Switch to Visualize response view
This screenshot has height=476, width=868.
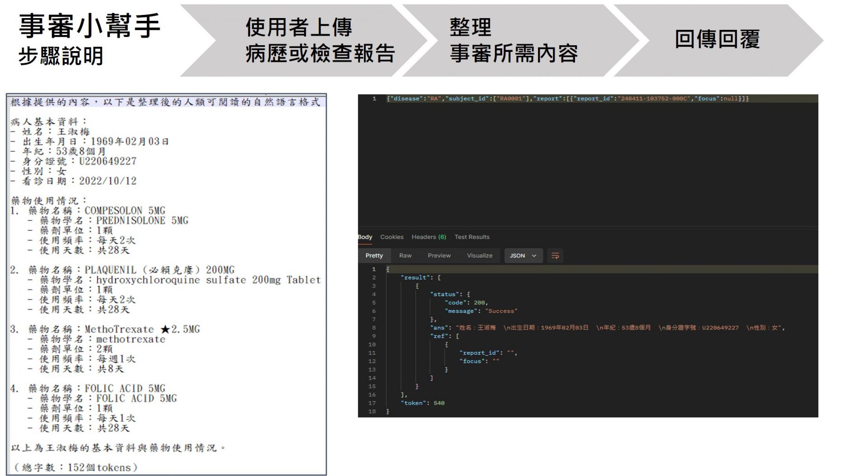[x=480, y=256]
